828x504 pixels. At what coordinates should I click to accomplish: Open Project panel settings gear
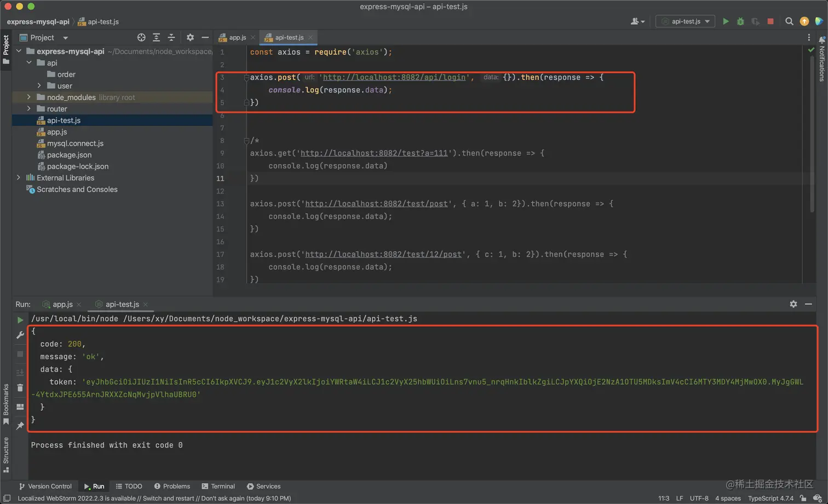click(x=190, y=37)
